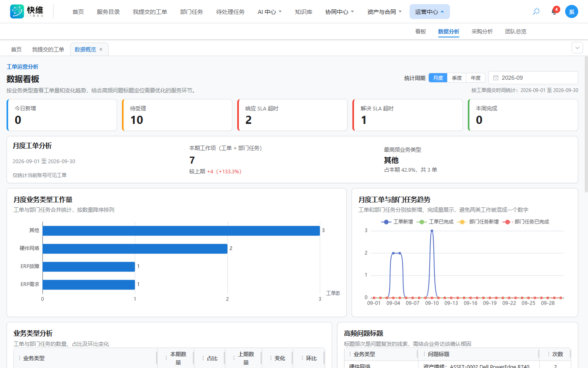Screen dimensions: 588x368
Task: Open the 我提交的工单 page tab
Action: click(48, 49)
